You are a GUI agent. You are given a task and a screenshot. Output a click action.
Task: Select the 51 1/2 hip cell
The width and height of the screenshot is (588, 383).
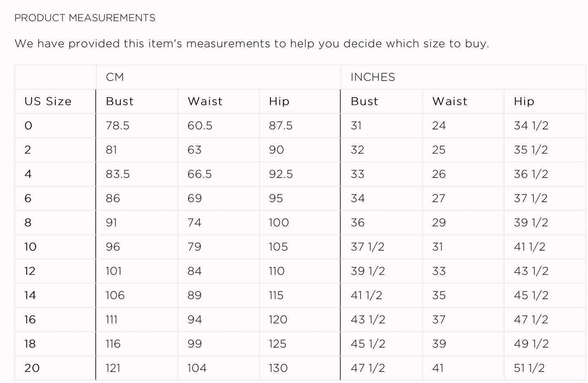[529, 368]
